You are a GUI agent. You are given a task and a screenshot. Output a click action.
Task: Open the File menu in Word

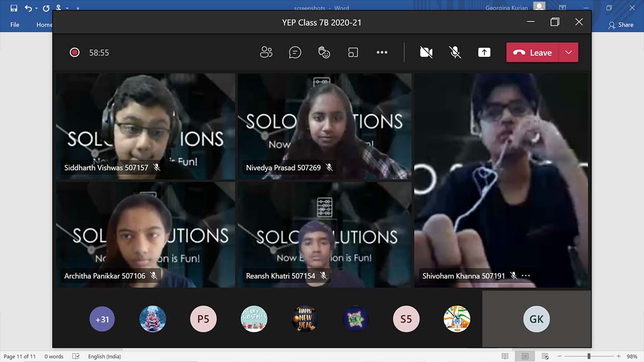pos(15,25)
